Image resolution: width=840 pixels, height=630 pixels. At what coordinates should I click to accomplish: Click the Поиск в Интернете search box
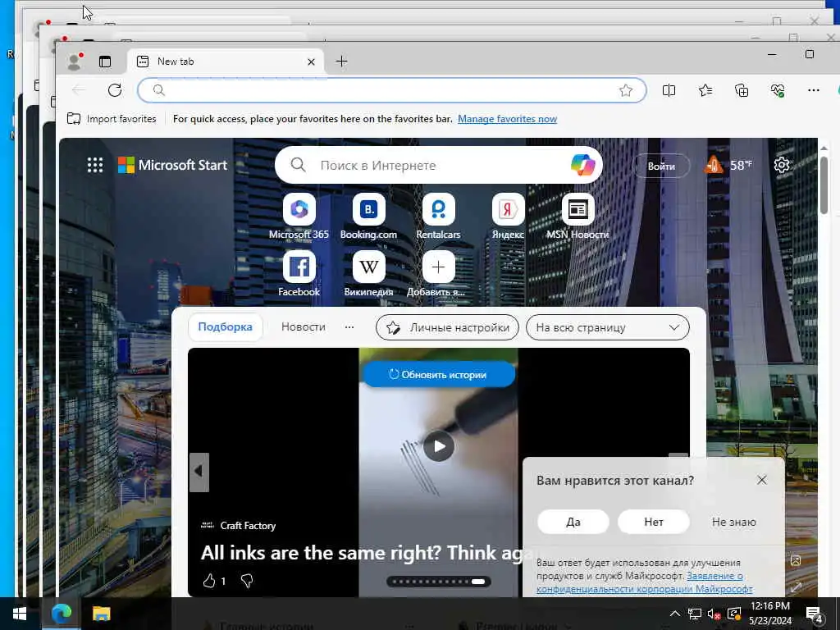(x=438, y=165)
